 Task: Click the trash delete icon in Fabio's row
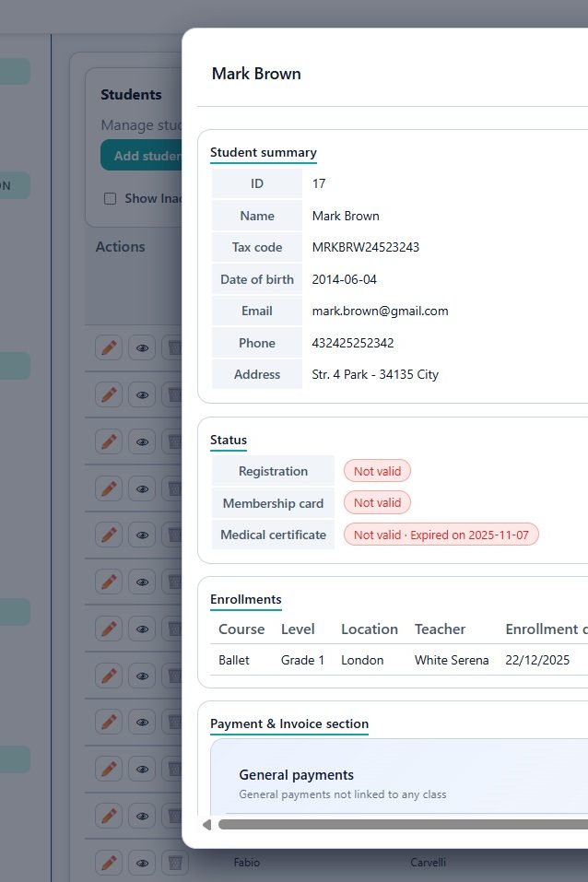[173, 863]
